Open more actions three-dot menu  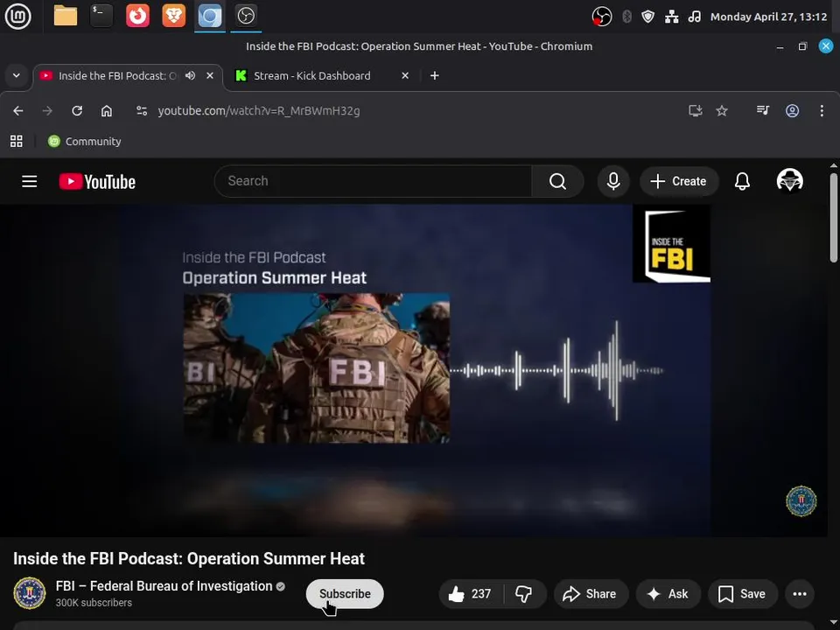[x=799, y=593]
